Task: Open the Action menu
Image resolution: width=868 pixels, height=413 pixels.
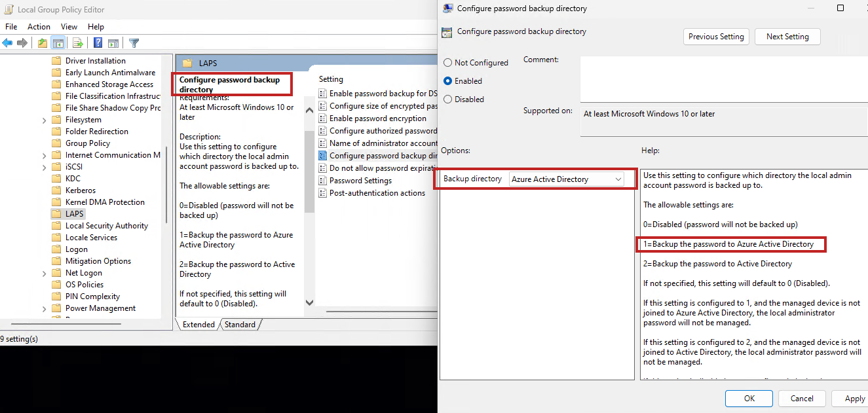Action: (x=39, y=27)
